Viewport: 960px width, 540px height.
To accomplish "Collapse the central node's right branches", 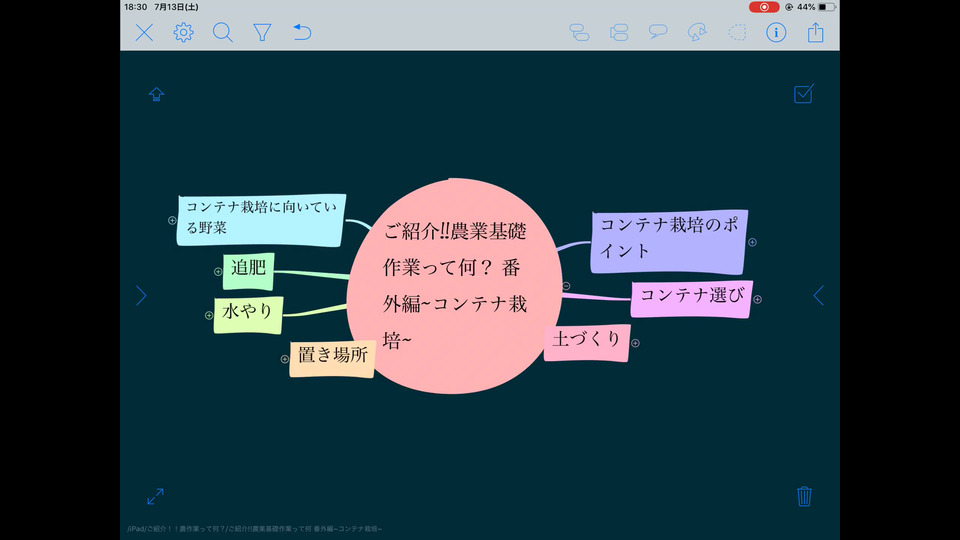I will click(x=566, y=286).
